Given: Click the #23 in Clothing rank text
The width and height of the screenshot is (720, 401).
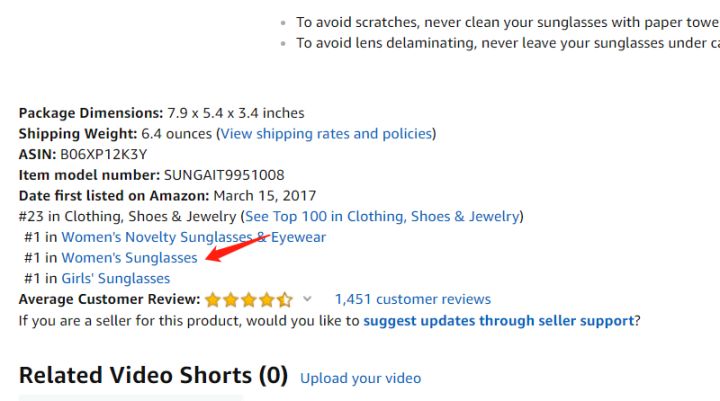Looking at the screenshot, I should pyautogui.click(x=127, y=216).
